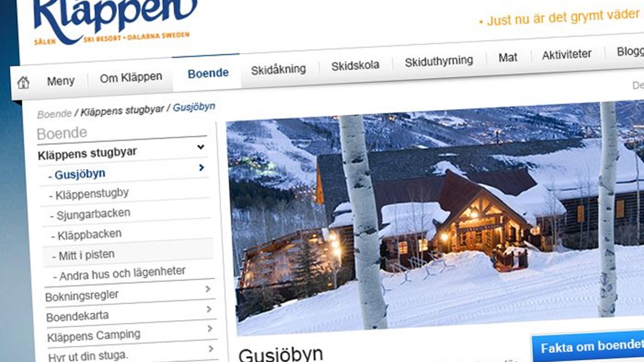
Task: Go to Skiduthyrning page
Action: [438, 61]
